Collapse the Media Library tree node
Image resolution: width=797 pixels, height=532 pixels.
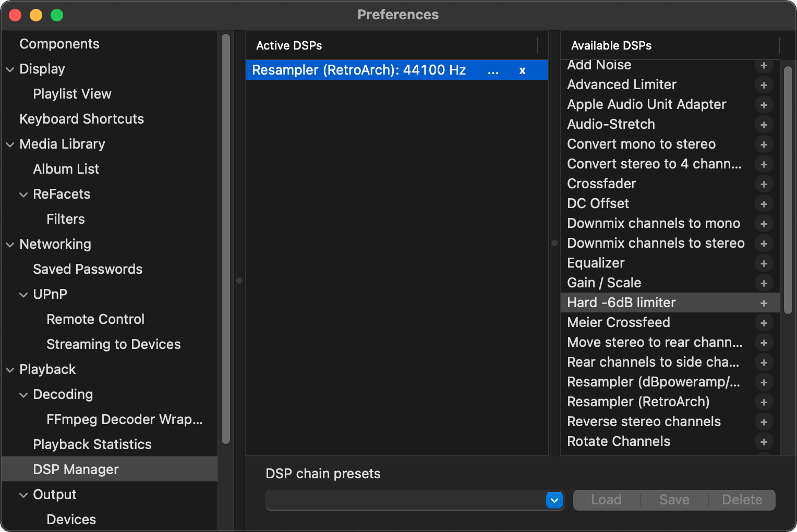tap(10, 144)
